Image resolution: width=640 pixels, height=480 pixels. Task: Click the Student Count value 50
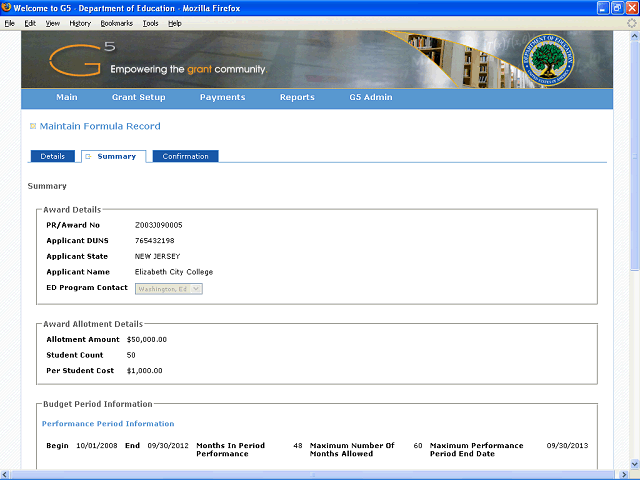point(131,355)
